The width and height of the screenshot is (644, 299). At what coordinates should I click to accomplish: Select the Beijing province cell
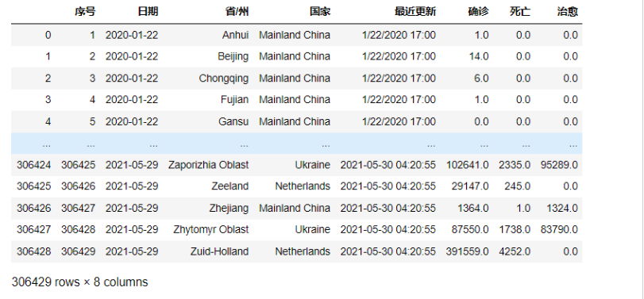point(233,56)
